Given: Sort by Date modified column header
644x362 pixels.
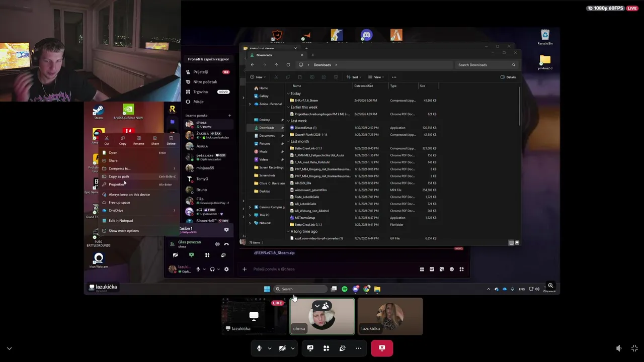Looking at the screenshot, I should click(x=364, y=86).
